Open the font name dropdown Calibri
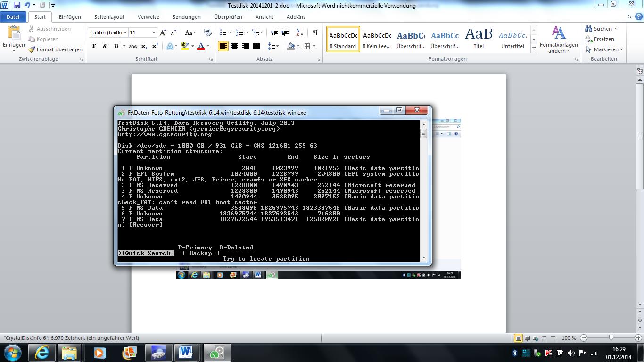The width and height of the screenshot is (644, 362). pos(125,33)
